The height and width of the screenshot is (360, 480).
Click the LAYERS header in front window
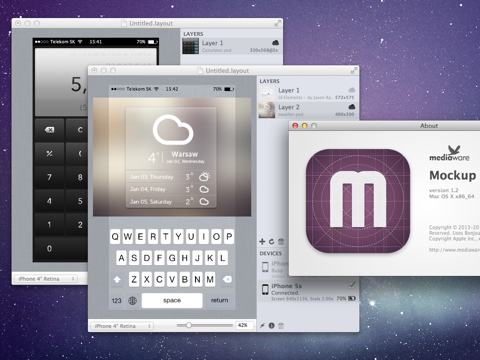tap(269, 81)
